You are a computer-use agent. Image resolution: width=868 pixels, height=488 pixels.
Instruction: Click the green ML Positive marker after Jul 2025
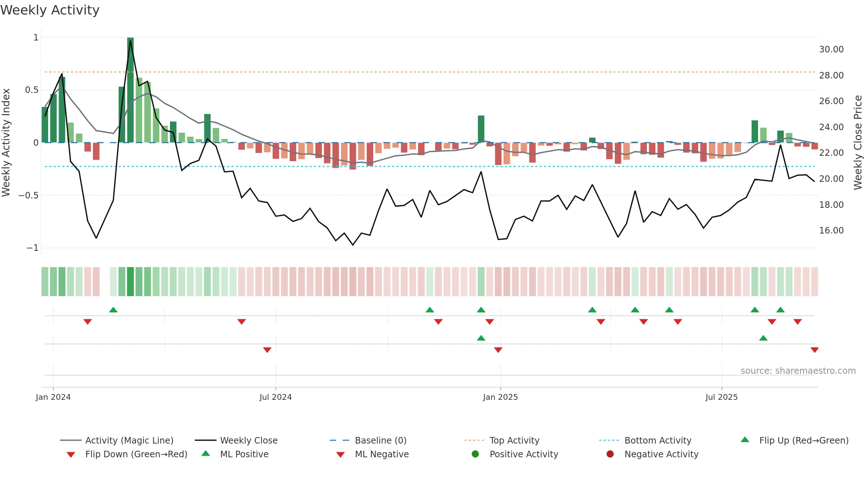tap(763, 338)
